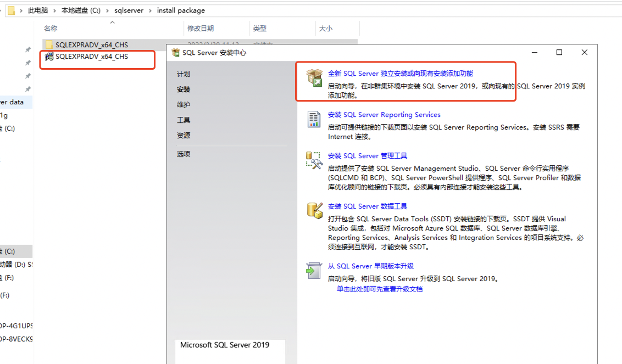Go to the 资源 section
The image size is (622, 364).
[x=184, y=136]
